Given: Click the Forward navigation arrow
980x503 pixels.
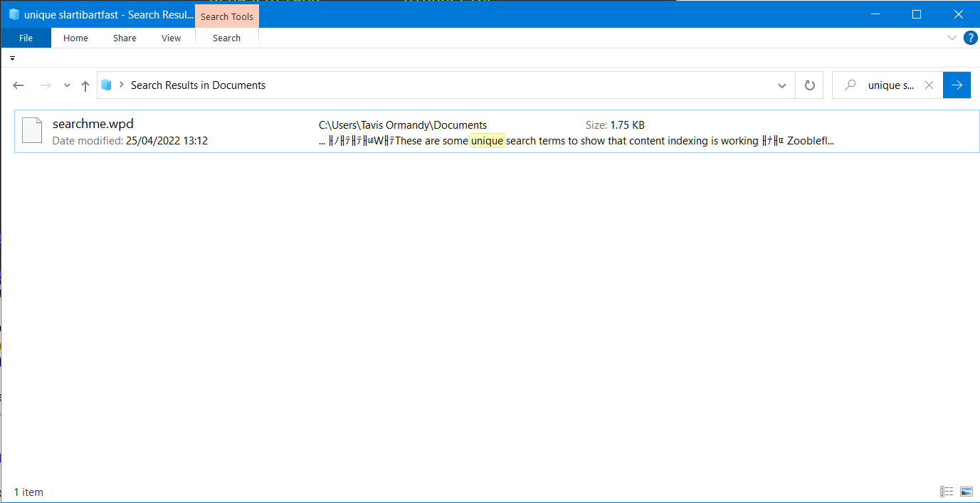Looking at the screenshot, I should [45, 85].
